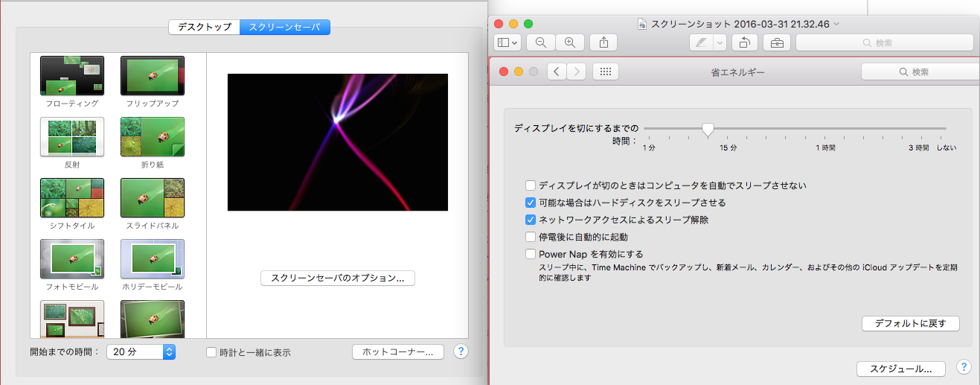Screen dimensions: 980x385
Task: Uncheck ネットワークアクセスによるスリープ解除
Action: point(531,220)
